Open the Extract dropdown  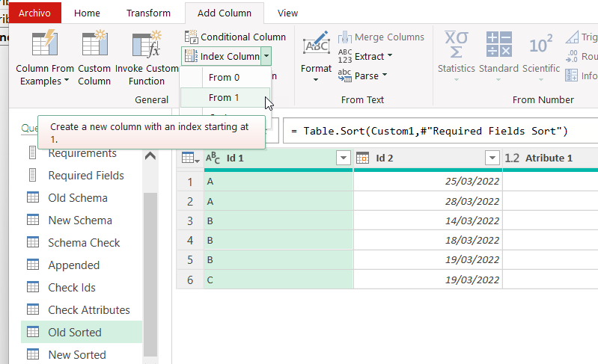[365, 56]
